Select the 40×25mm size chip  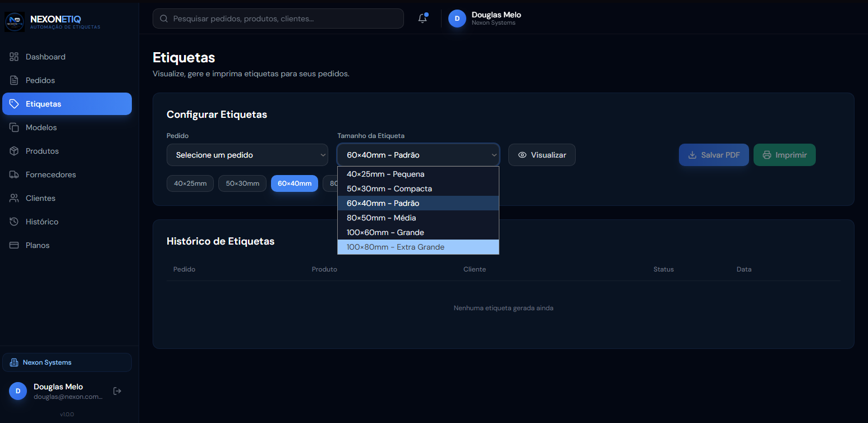point(190,183)
